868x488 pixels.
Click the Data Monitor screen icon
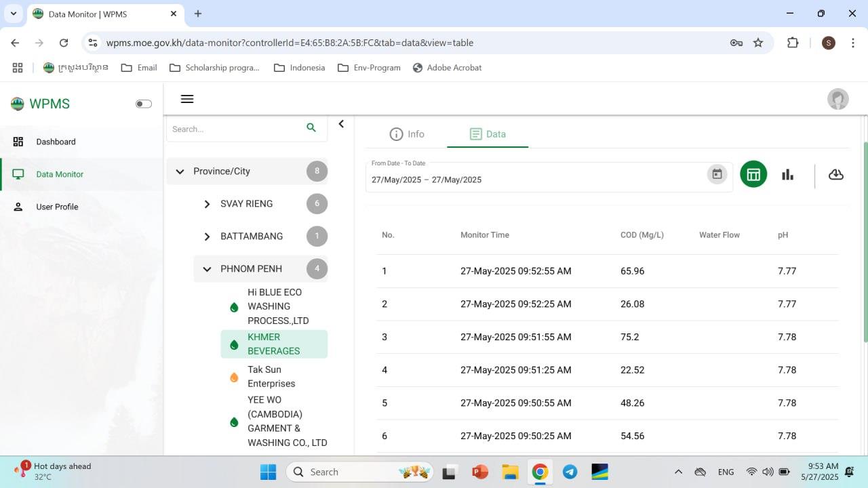click(18, 174)
